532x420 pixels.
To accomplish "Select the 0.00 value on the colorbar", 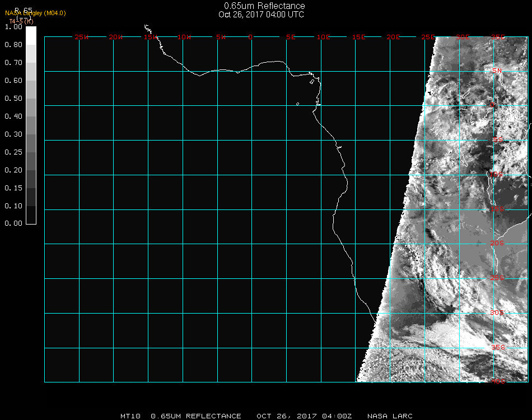I will point(13,223).
